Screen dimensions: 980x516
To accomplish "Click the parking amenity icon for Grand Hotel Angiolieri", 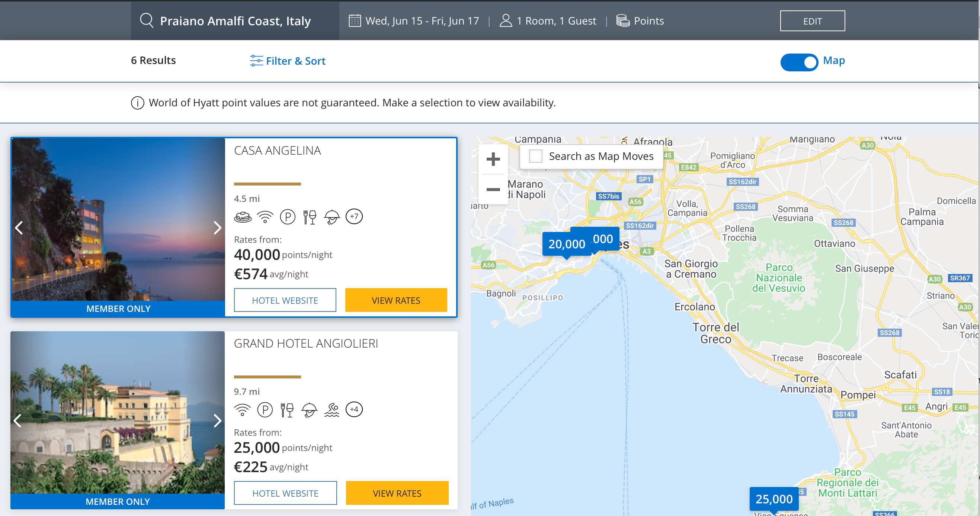I will coord(265,410).
